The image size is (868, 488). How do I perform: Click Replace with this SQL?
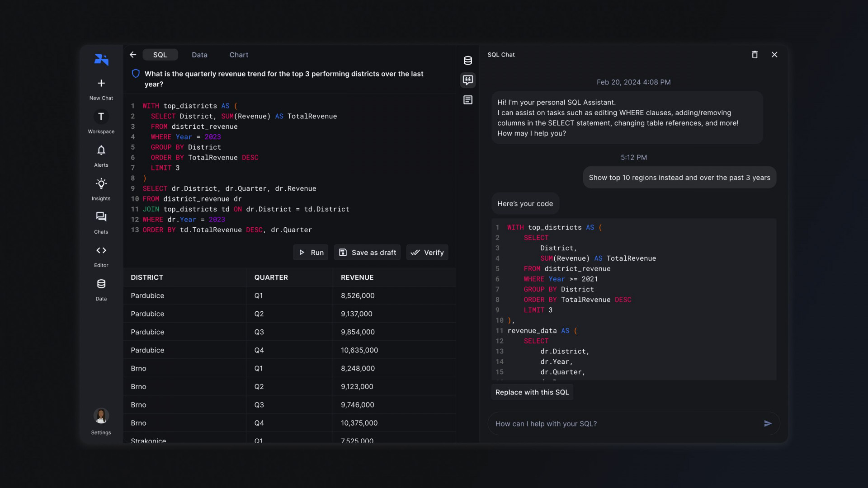pos(532,392)
